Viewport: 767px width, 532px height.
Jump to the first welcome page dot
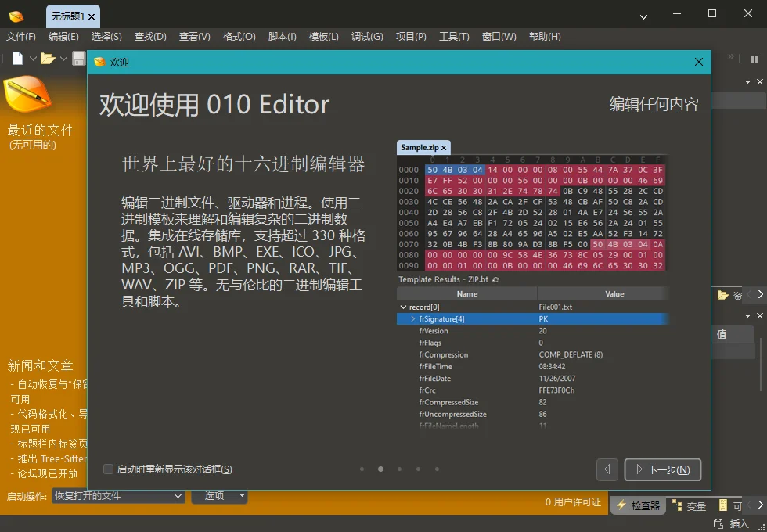[x=362, y=469]
